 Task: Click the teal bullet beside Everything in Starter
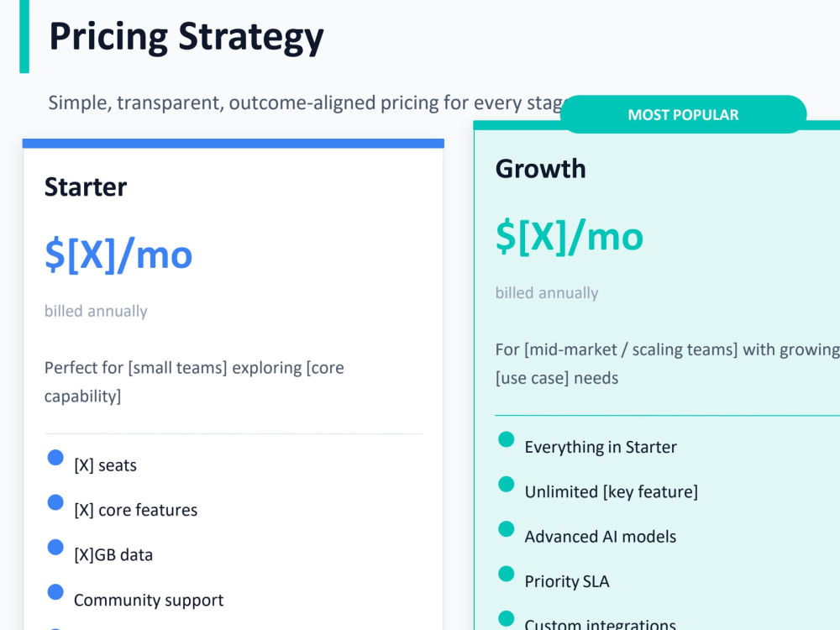(507, 439)
